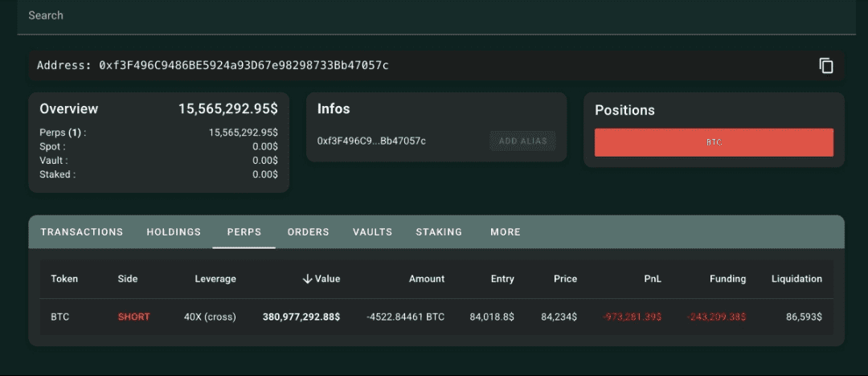Click the shortened address 0xf3F496C9...Bb47057c

pos(371,141)
